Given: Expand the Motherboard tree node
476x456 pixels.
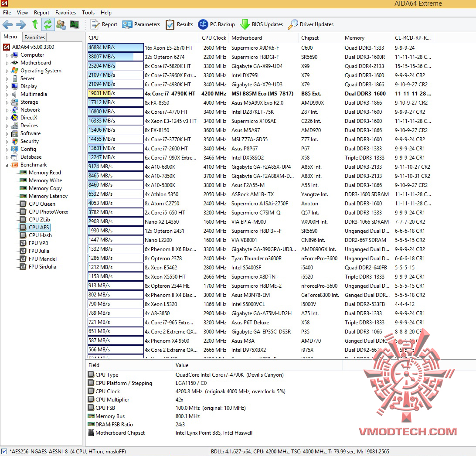Looking at the screenshot, I should click(7, 63).
